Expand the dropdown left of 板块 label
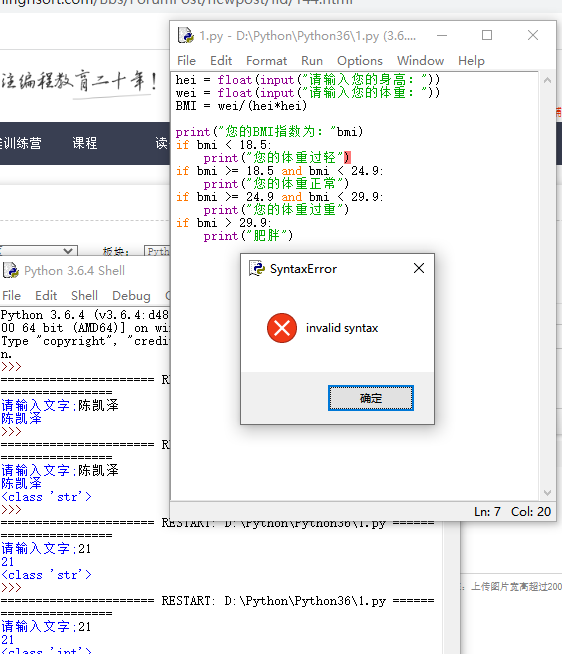The height and width of the screenshot is (654, 562). point(39,251)
